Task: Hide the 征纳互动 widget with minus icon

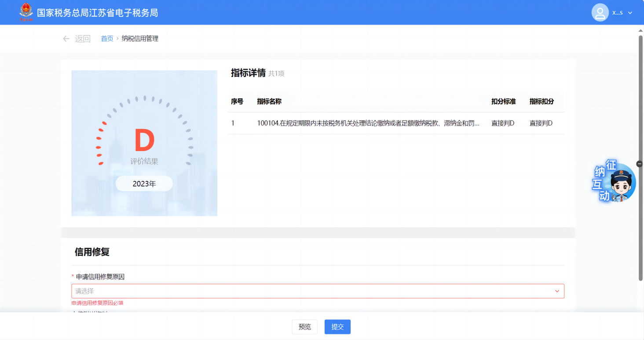Action: coord(639,164)
